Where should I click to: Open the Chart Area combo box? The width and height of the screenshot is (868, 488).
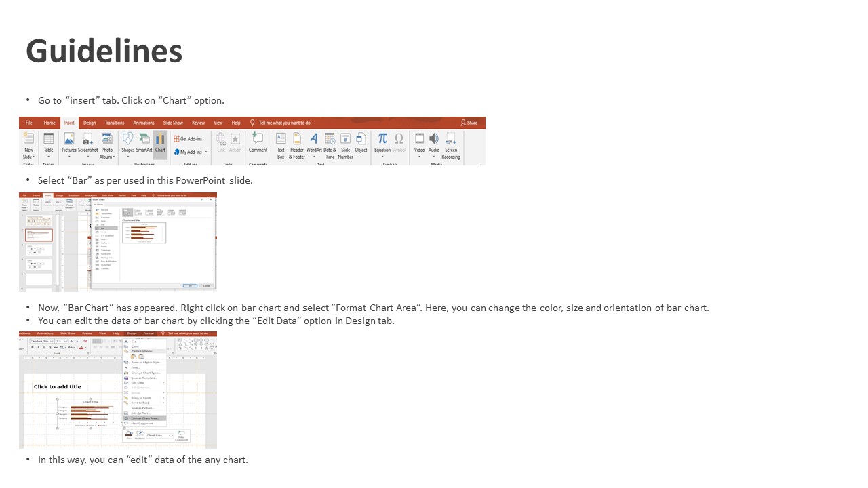[160, 436]
